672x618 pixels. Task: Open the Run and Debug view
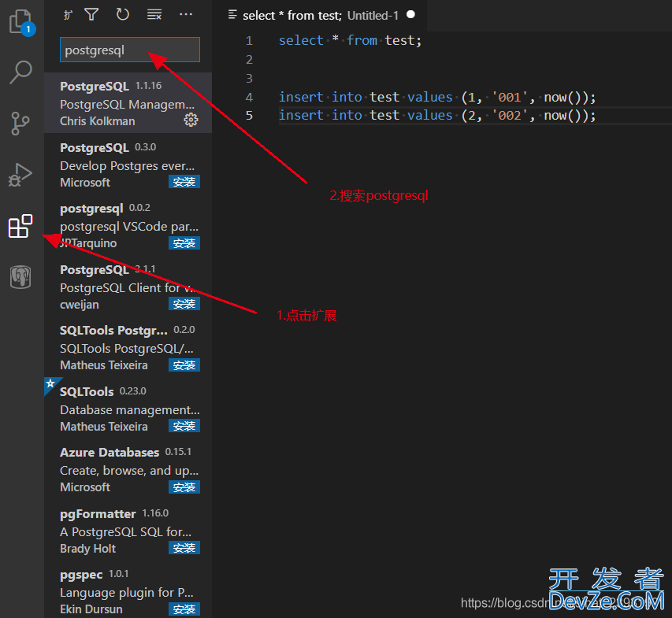pos(20,174)
